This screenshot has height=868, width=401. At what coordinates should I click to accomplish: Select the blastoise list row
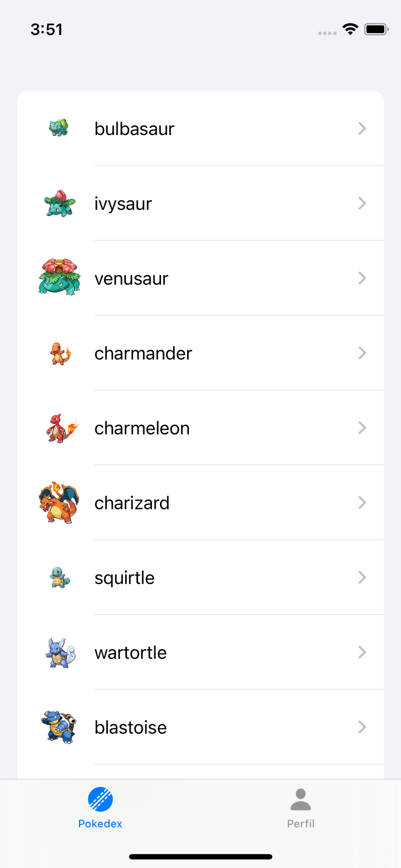pos(200,727)
